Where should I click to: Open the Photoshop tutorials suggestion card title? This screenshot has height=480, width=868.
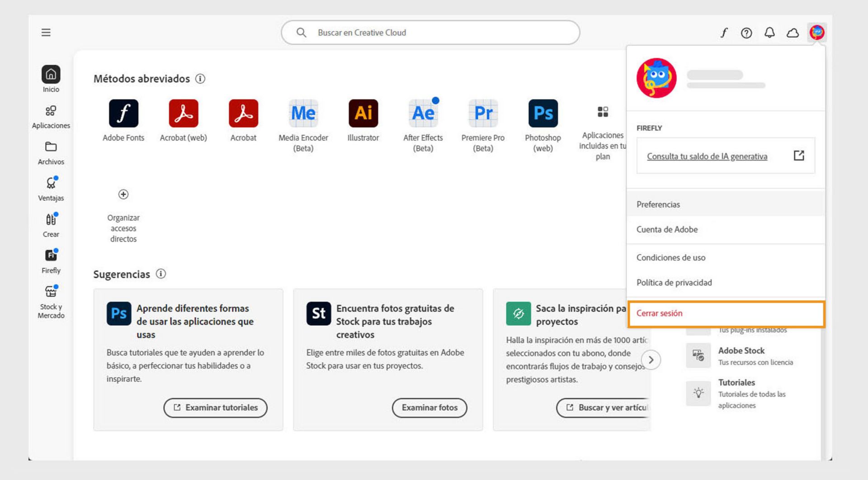[x=195, y=321]
